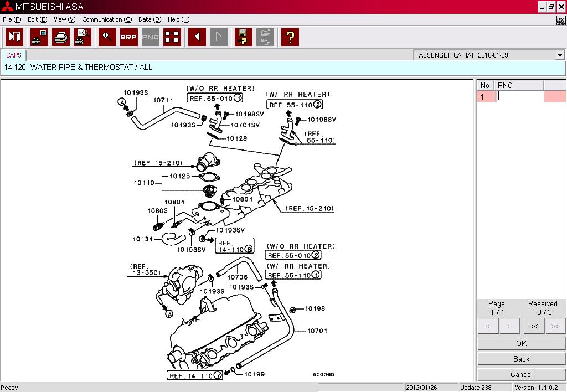The width and height of the screenshot is (567, 392).
Task: Open print preview with magnifier icon
Action: point(83,37)
